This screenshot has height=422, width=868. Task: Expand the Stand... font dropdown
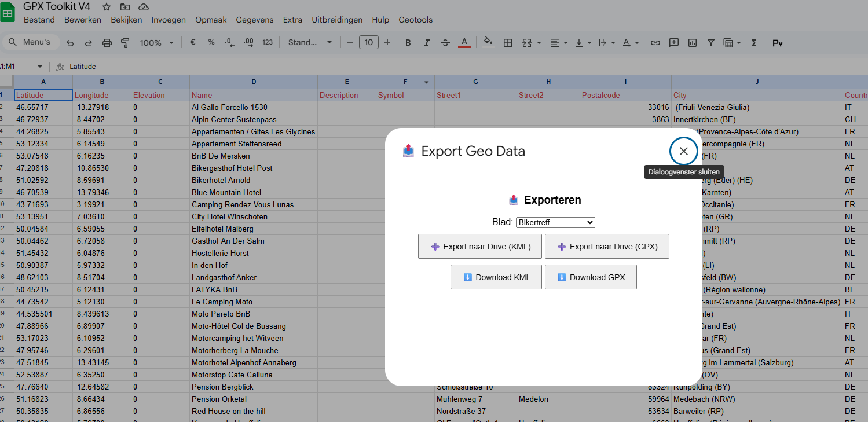pos(310,43)
